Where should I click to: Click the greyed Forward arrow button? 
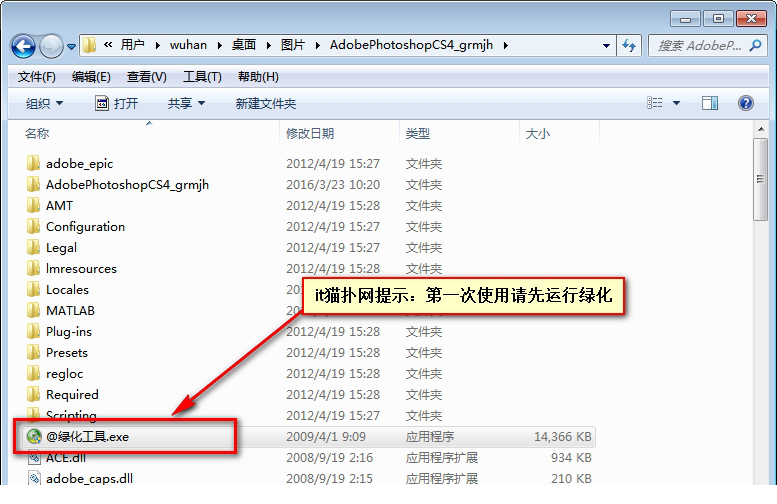coord(51,47)
